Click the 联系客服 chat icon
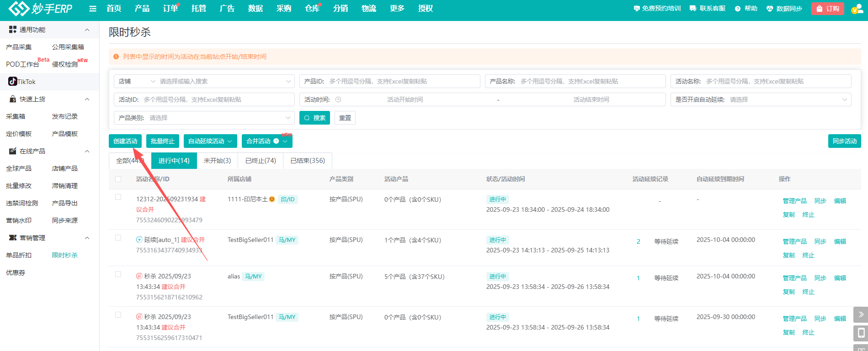868x351 pixels. [x=693, y=9]
